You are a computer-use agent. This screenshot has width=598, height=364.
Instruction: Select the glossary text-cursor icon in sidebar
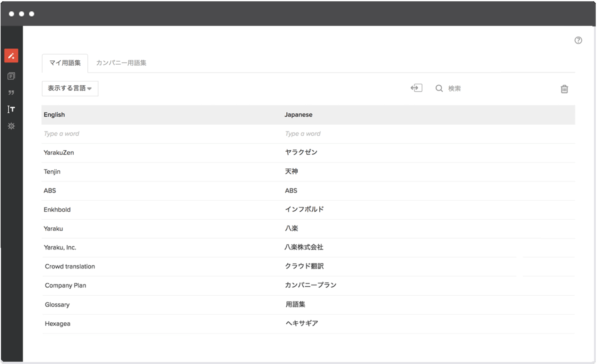click(x=11, y=109)
